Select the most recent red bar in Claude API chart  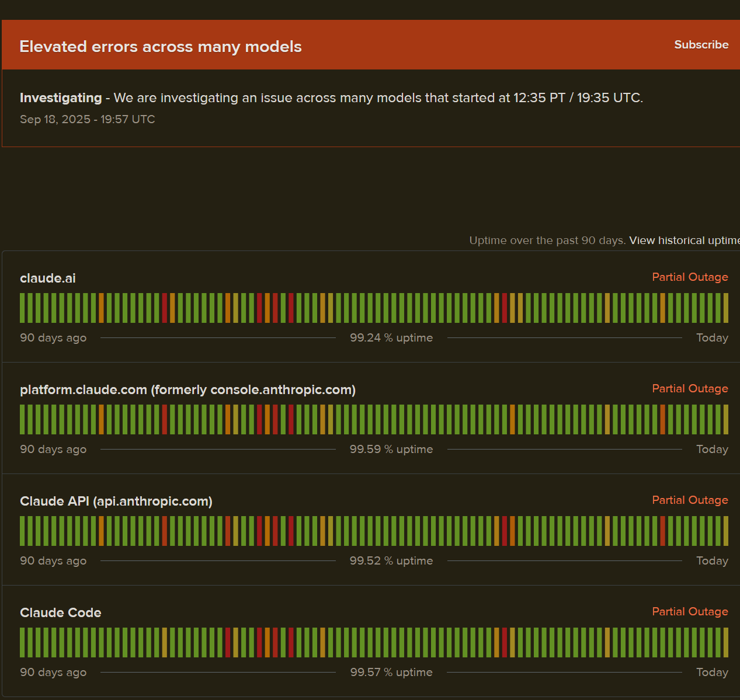pyautogui.click(x=662, y=531)
